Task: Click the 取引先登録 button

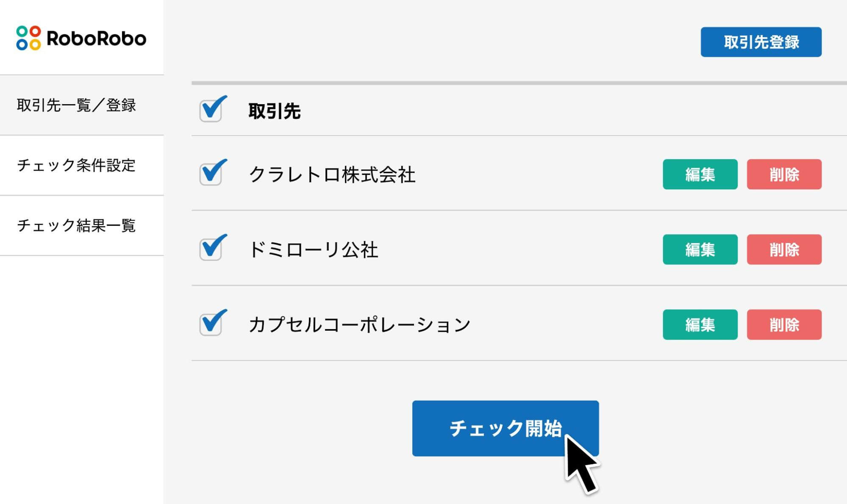Action: coord(760,42)
